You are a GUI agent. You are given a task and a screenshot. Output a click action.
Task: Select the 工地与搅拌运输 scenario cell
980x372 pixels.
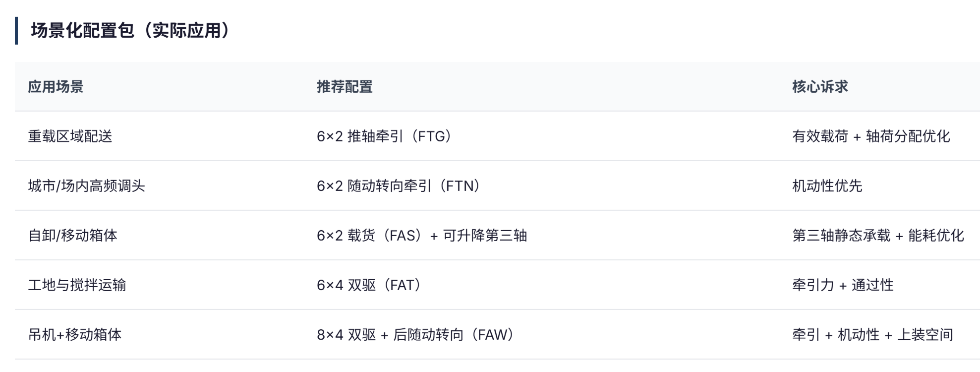(x=77, y=285)
